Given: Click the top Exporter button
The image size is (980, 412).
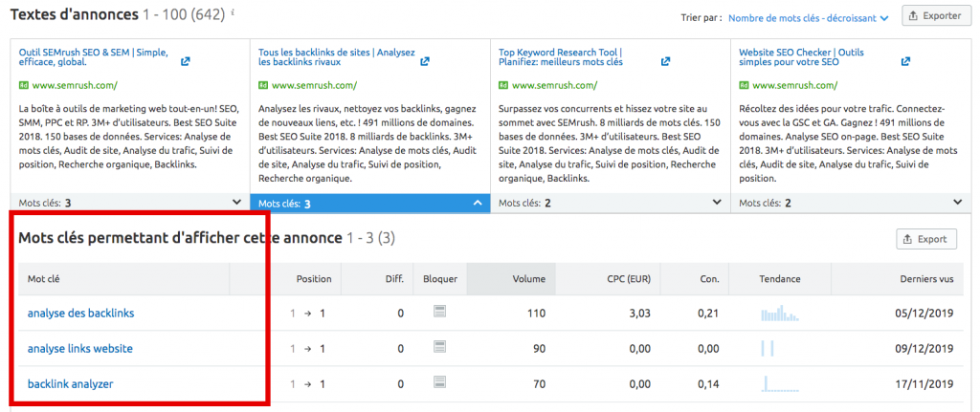Looking at the screenshot, I should 935,16.
